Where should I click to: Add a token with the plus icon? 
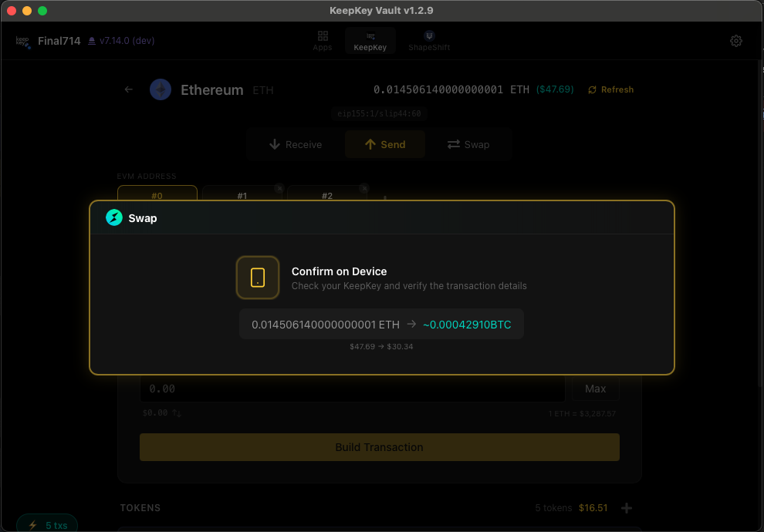point(627,508)
